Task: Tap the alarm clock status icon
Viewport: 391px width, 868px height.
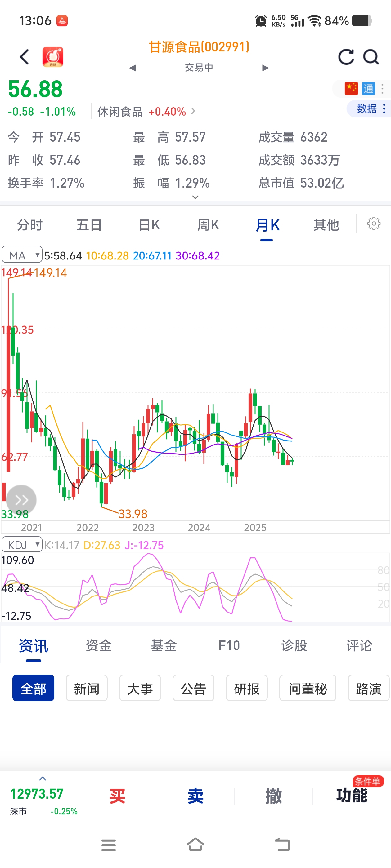Action: [x=261, y=21]
